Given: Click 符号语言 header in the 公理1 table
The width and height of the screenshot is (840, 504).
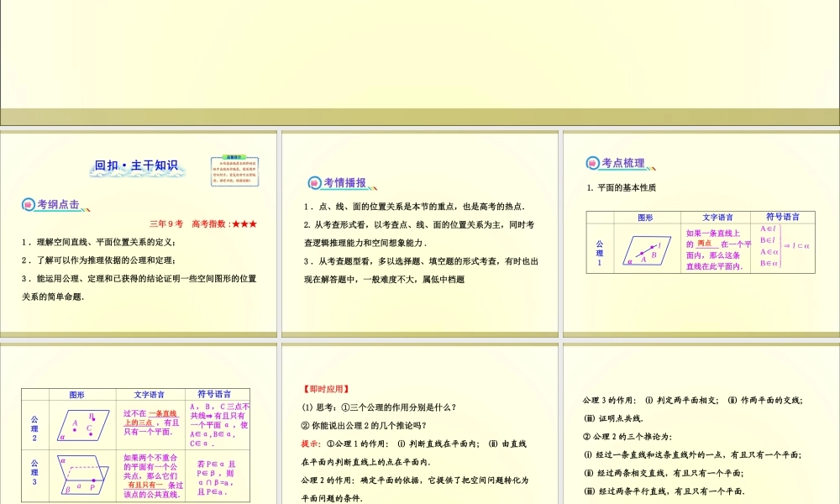Looking at the screenshot, I should pos(783,217).
